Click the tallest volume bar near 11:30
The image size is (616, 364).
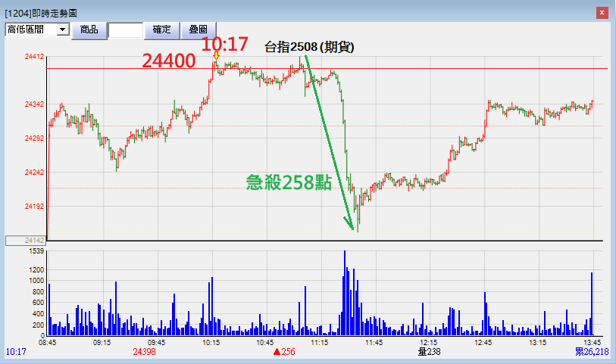pyautogui.click(x=345, y=291)
